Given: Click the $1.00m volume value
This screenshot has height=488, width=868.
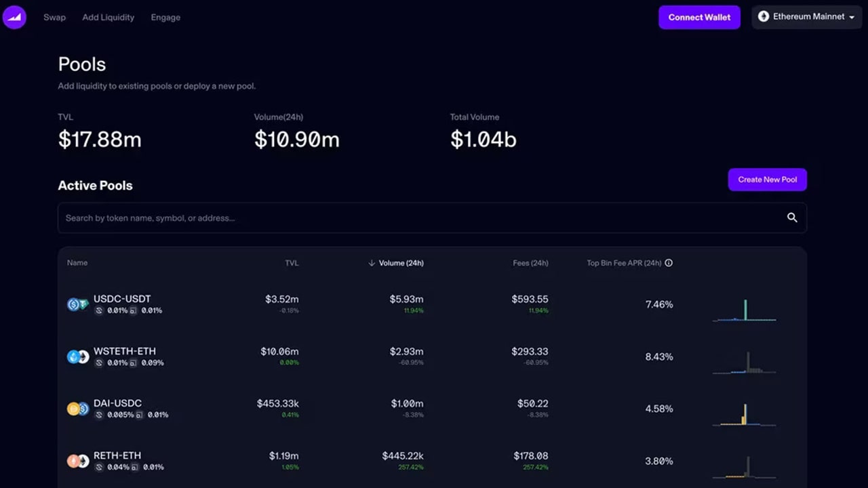Looking at the screenshot, I should coord(407,403).
